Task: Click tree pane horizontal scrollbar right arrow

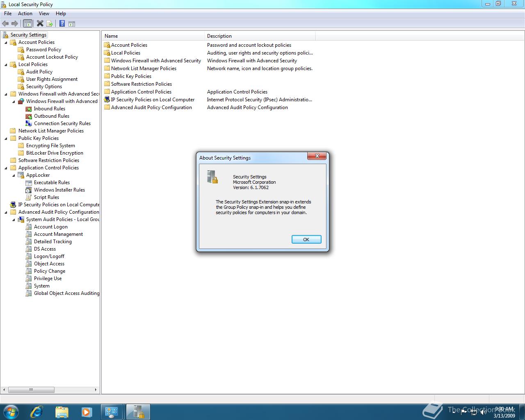Action: click(96, 390)
